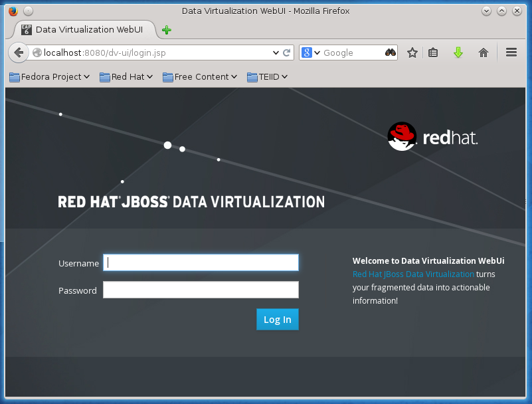Click the Firefox window menu icon

pos(13,11)
